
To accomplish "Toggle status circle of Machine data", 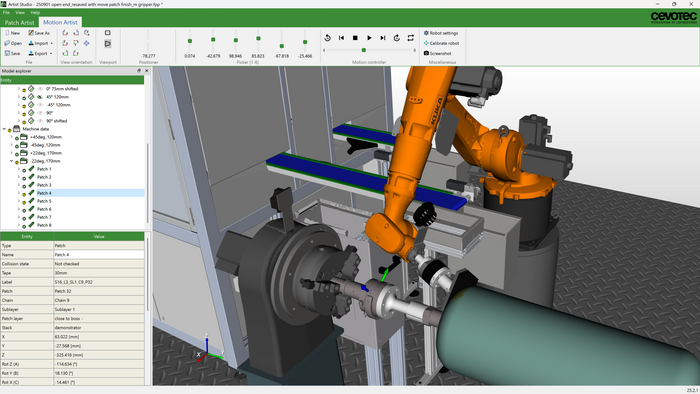I will point(10,130).
